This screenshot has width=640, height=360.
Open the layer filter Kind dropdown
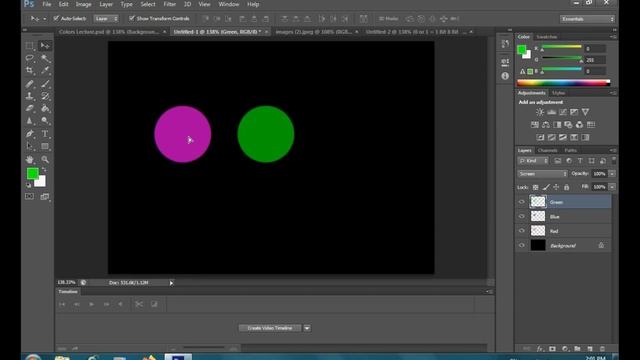(533, 161)
